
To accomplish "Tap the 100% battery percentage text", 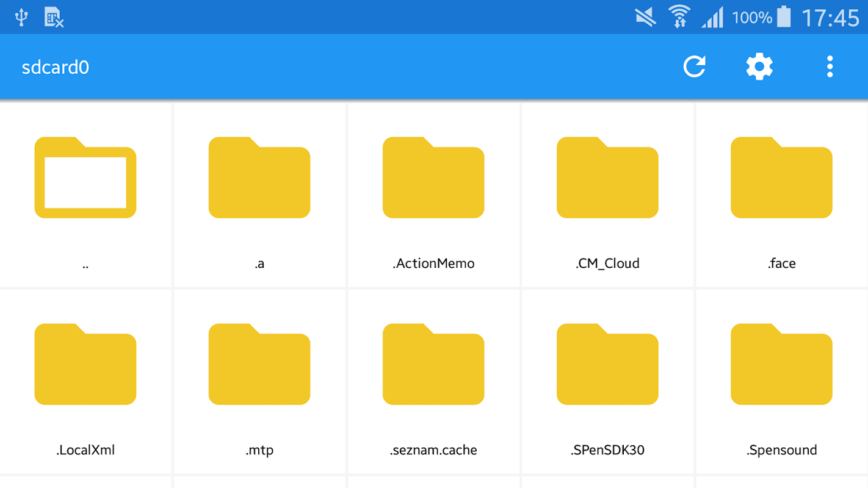I will pos(752,18).
